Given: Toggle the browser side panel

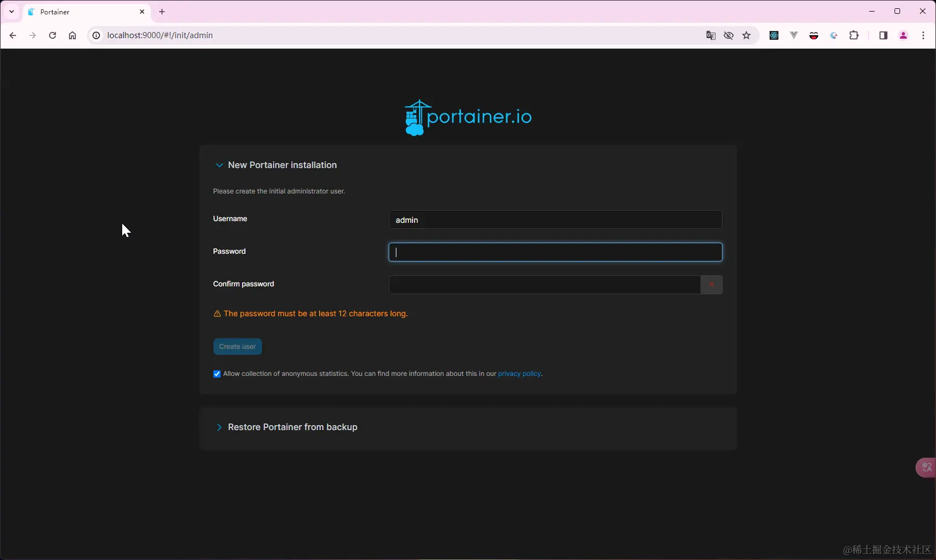Looking at the screenshot, I should (x=883, y=35).
